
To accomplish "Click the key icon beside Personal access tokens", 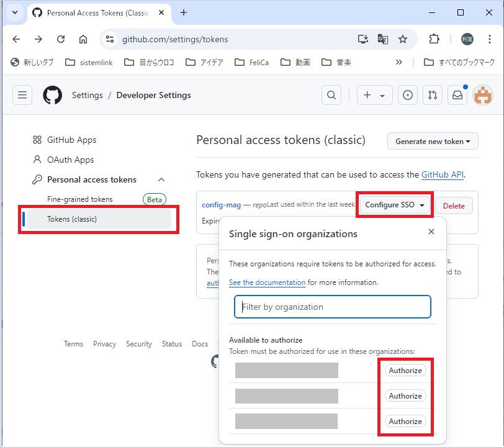I will pos(37,179).
